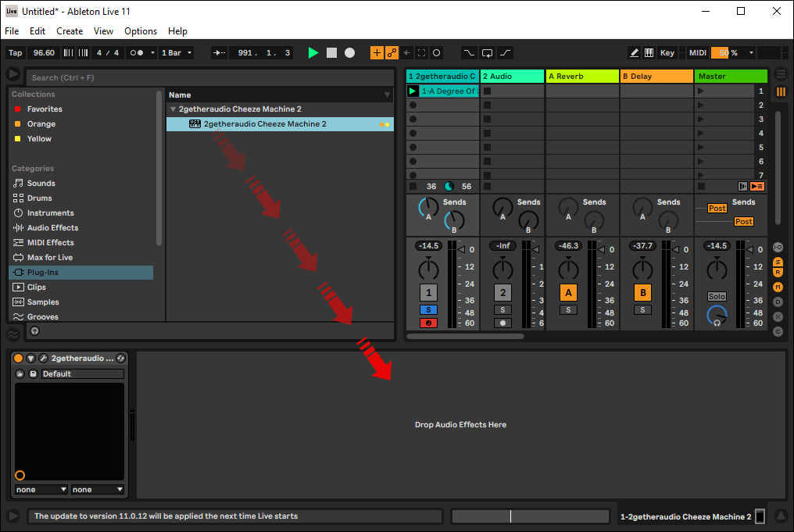Click Session Record circle button
The height and width of the screenshot is (532, 794).
click(x=437, y=52)
